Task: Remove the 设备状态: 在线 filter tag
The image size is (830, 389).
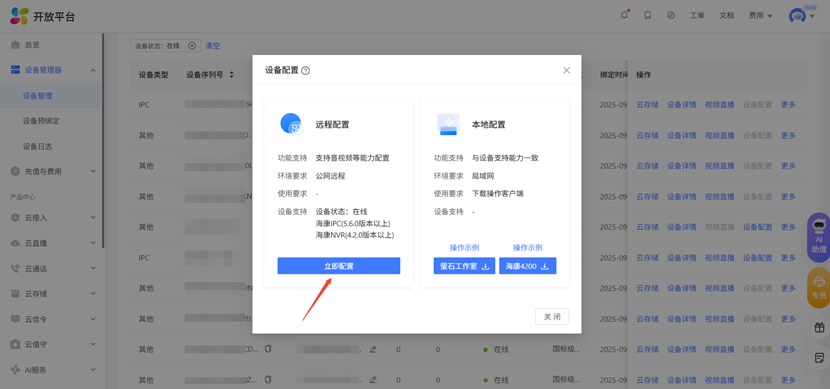Action: pyautogui.click(x=192, y=46)
